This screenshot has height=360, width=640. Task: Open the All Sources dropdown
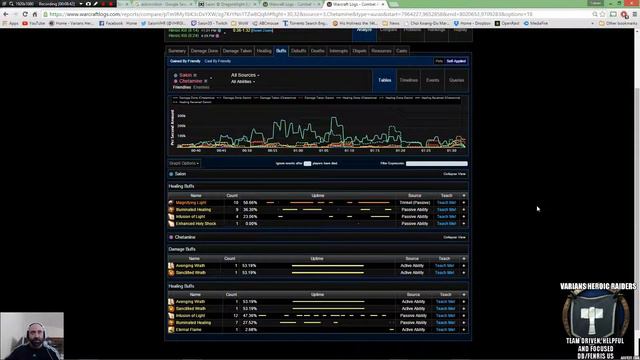245,75
